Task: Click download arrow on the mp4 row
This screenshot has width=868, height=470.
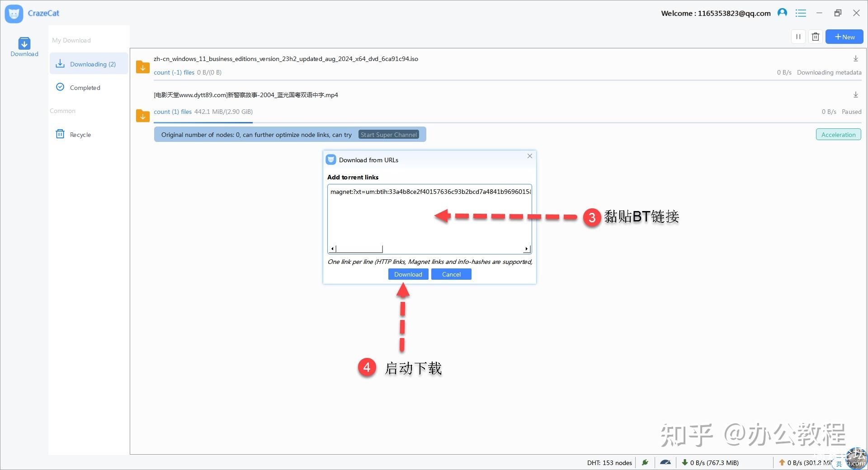Action: (x=855, y=95)
